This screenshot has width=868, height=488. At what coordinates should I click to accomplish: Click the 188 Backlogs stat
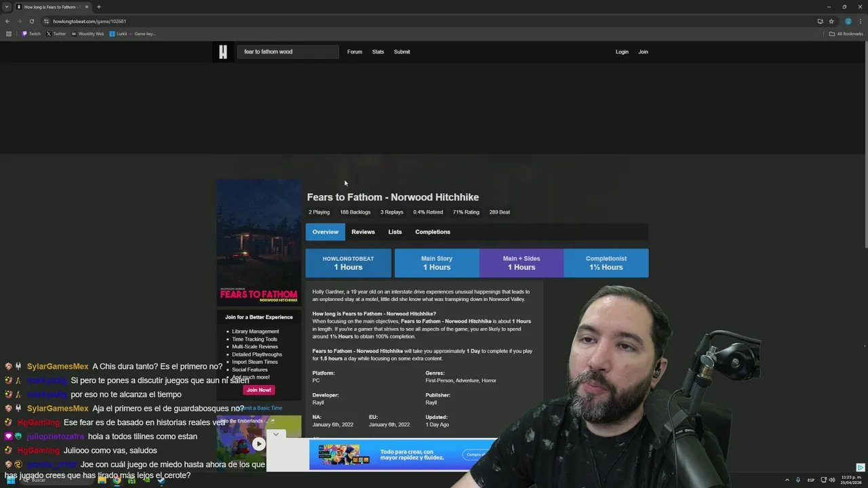(x=355, y=212)
